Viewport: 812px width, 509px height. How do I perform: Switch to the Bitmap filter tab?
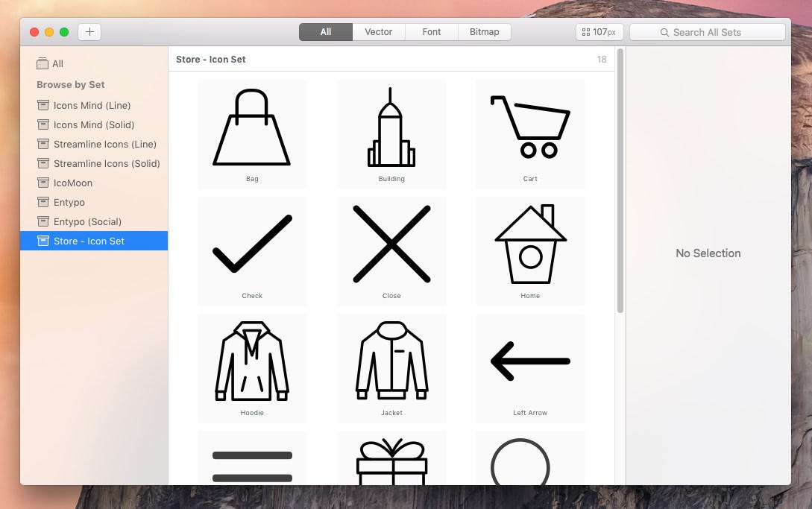(x=484, y=32)
